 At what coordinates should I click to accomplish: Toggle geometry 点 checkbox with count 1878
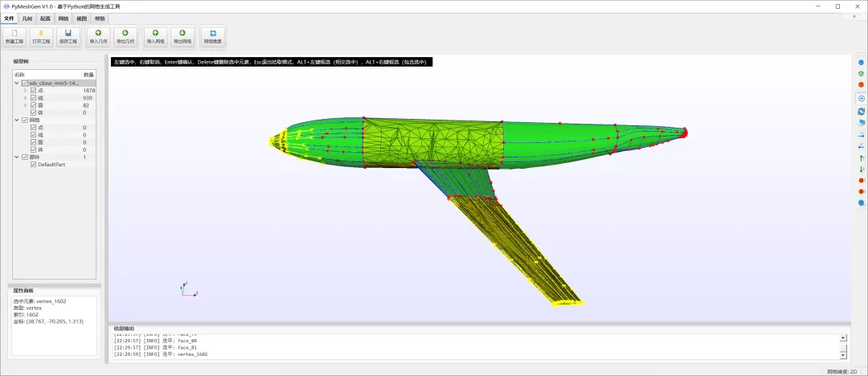(x=33, y=90)
